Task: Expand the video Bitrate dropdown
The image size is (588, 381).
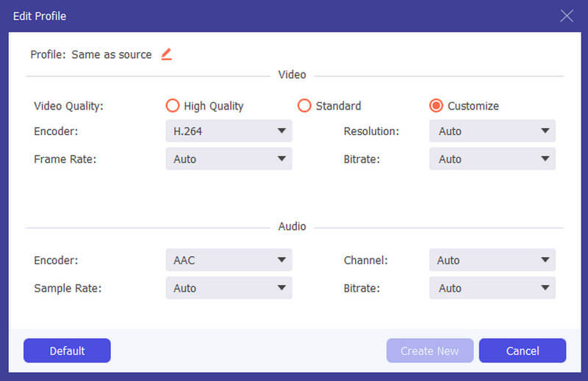Action: 492,159
